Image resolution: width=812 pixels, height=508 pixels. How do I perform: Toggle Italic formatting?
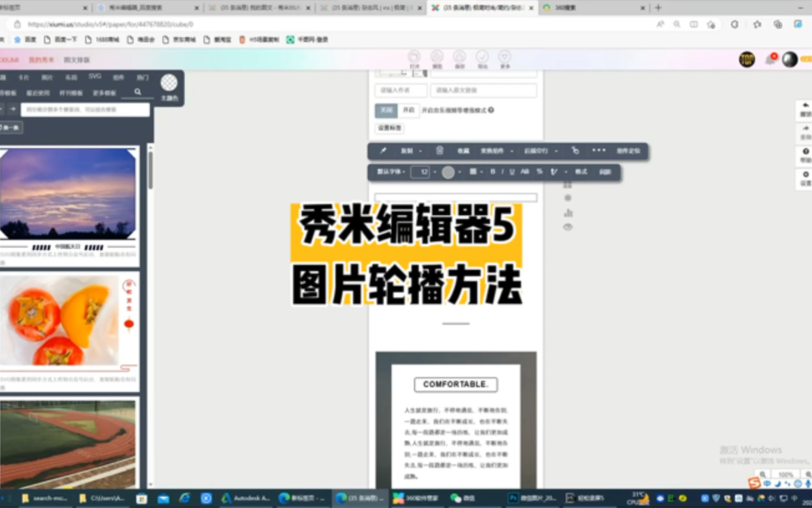[x=502, y=172]
